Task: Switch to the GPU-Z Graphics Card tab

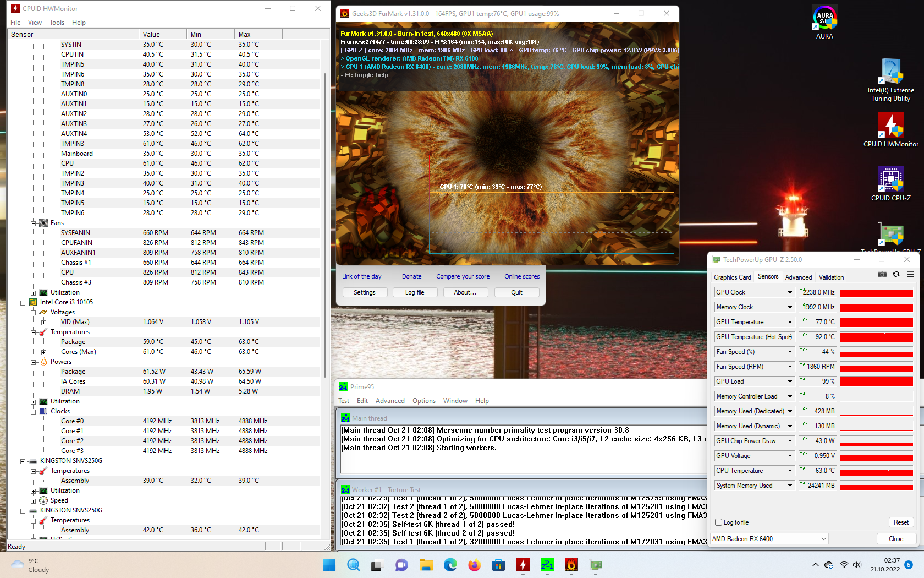Action: click(732, 277)
